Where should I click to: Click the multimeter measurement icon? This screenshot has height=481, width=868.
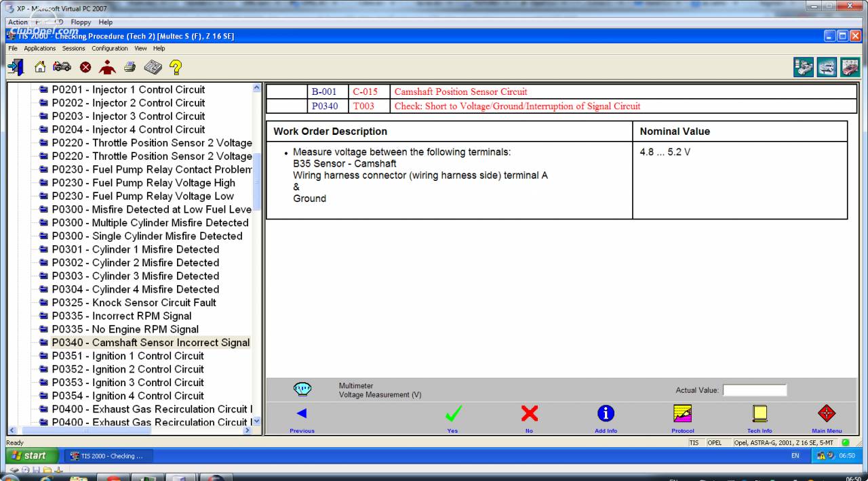click(x=302, y=390)
